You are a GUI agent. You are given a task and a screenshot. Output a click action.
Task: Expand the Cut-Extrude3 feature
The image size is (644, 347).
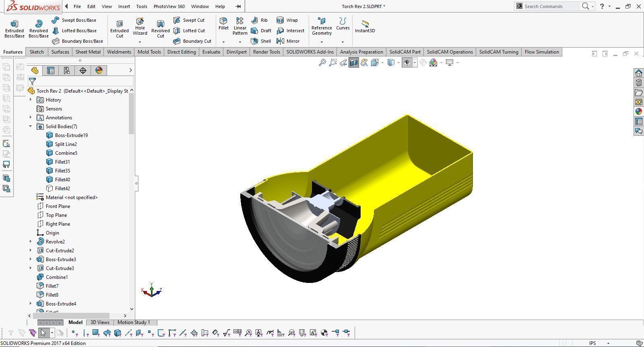tap(31, 268)
